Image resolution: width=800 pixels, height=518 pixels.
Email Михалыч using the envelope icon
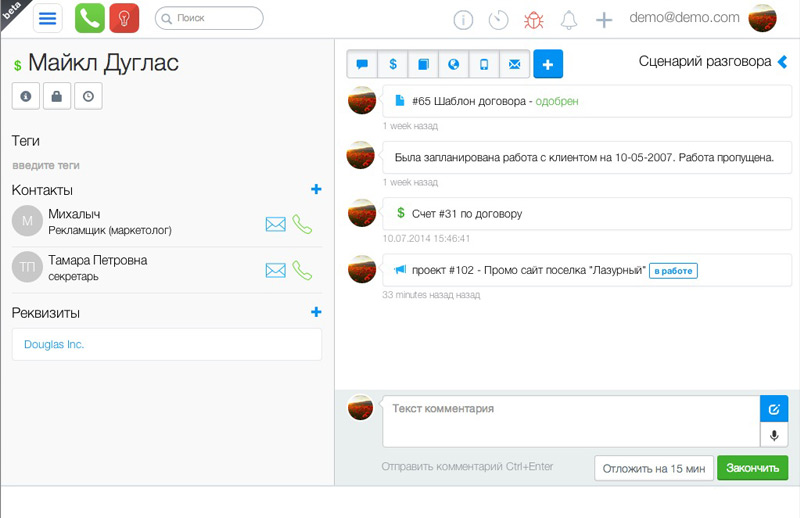(275, 224)
